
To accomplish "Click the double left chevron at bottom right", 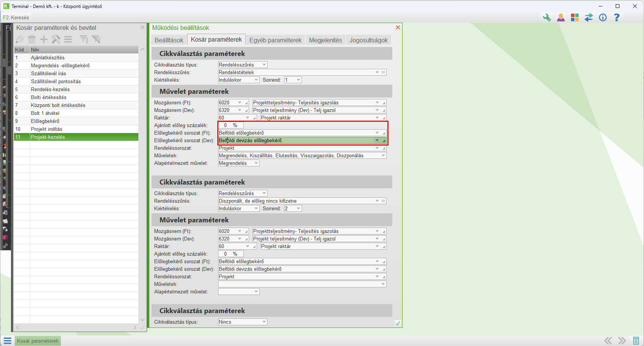I will click(x=608, y=341).
